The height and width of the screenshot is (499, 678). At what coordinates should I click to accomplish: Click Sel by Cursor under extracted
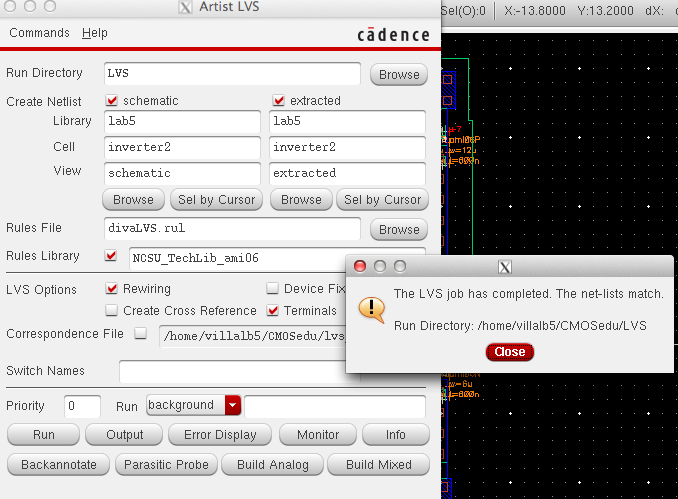(383, 199)
